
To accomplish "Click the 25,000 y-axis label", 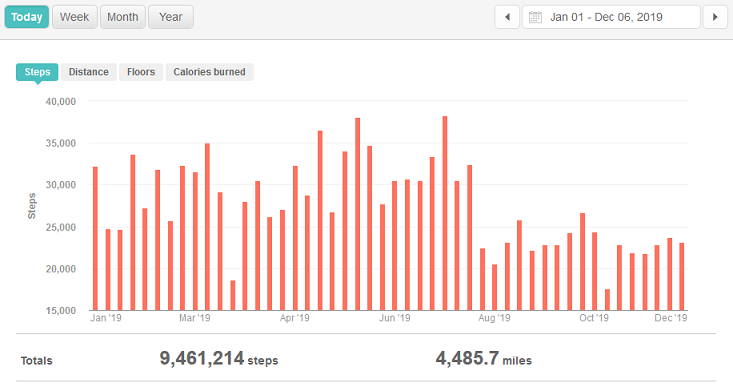I will tap(60, 227).
